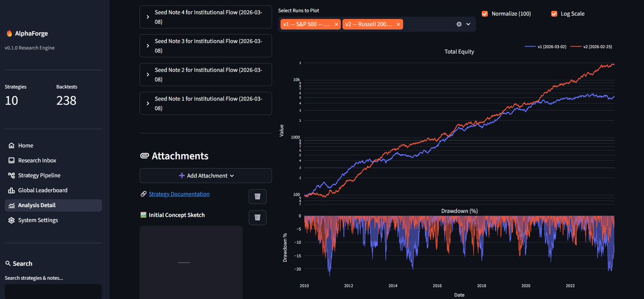Delete the Strategy Documentation attachment

[258, 196]
